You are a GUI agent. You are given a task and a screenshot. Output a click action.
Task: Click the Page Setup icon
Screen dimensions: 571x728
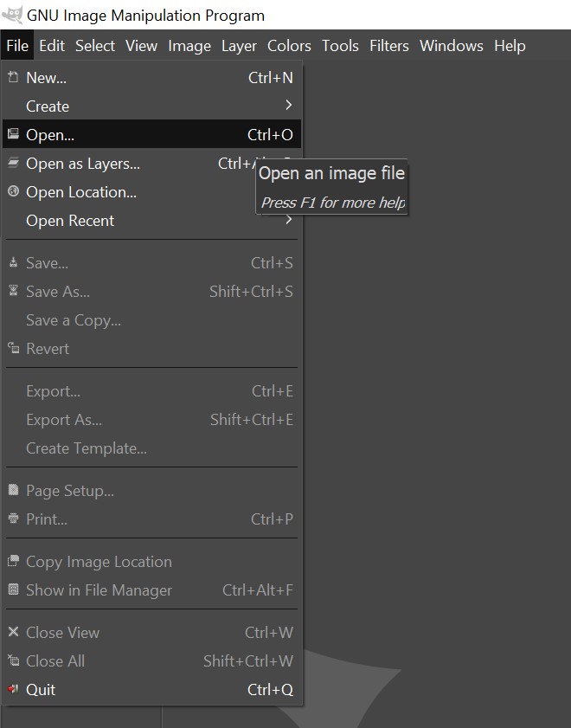14,490
